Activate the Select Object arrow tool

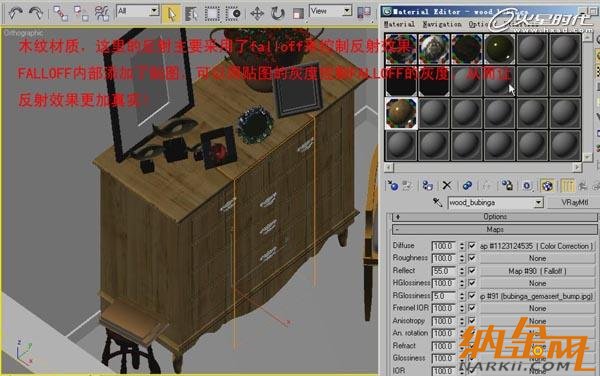171,14
